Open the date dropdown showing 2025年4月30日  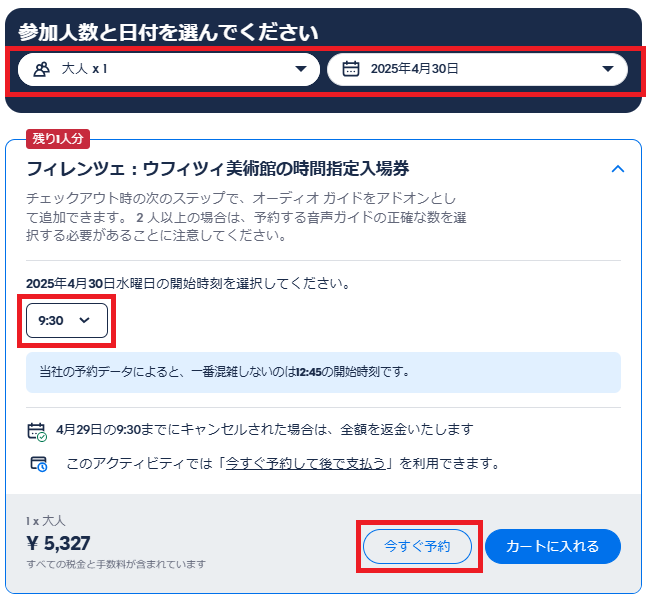477,69
